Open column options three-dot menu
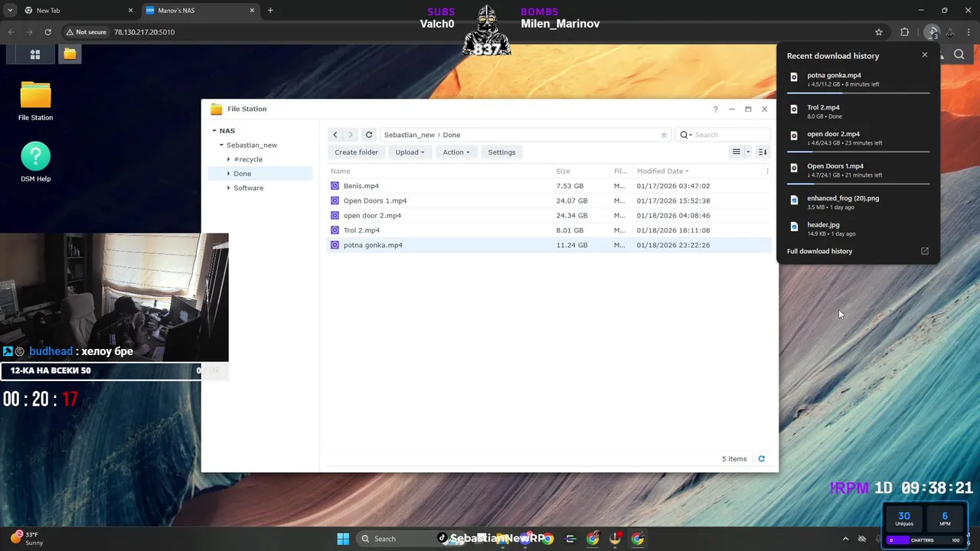980x551 pixels. [767, 171]
